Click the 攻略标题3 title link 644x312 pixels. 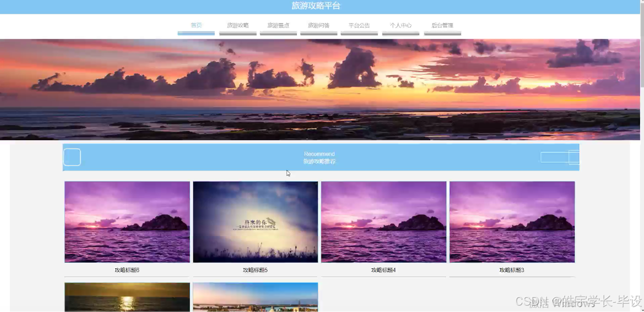512,270
